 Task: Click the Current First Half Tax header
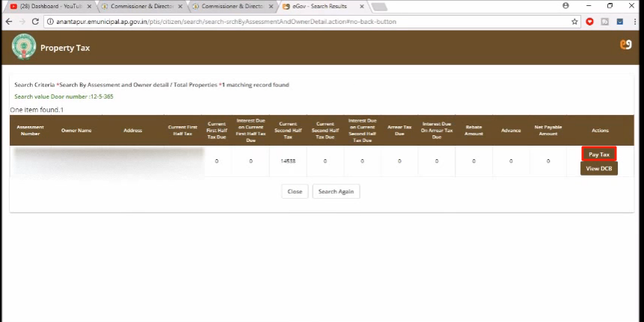[x=183, y=131]
